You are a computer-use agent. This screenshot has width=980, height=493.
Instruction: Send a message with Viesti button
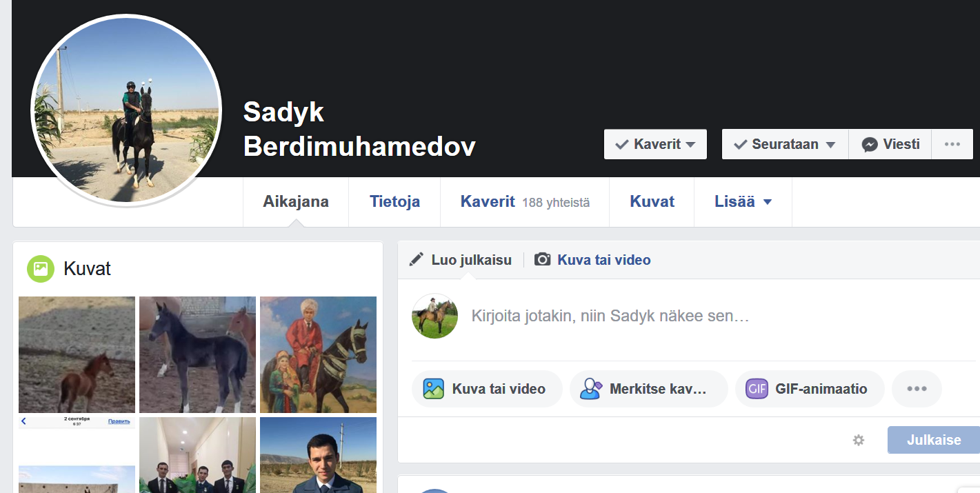click(890, 144)
